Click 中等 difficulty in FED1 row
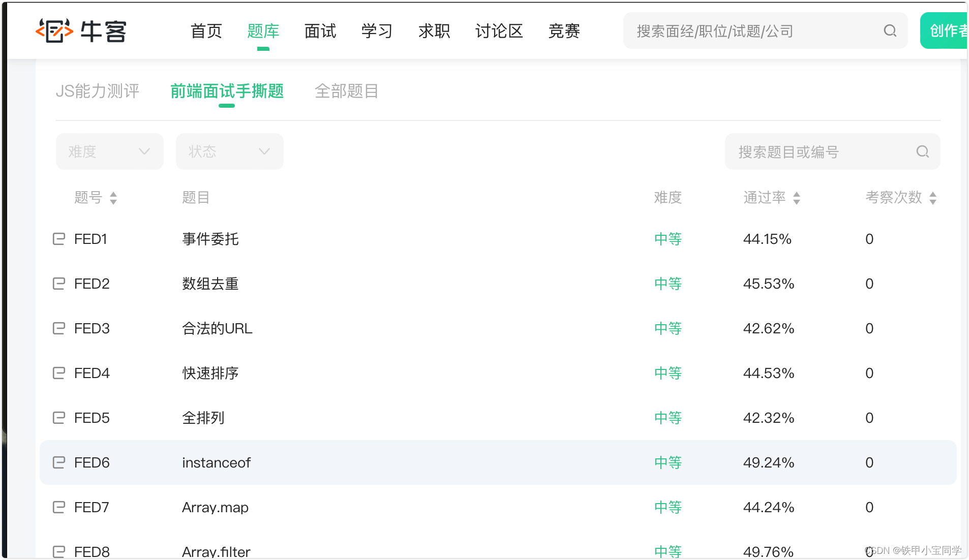This screenshot has width=969, height=560. pos(668,239)
